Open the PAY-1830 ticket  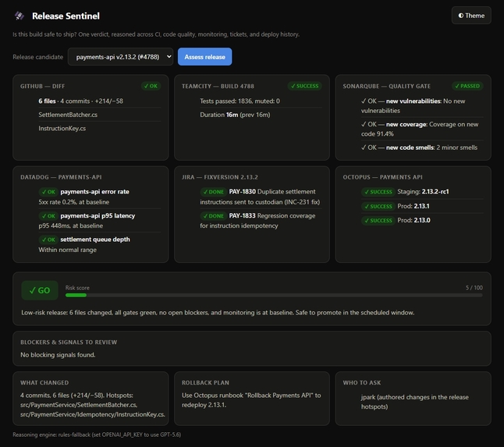[x=243, y=192]
